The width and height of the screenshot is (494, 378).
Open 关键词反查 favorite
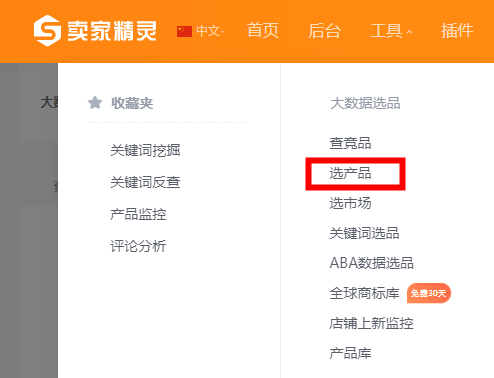(x=145, y=182)
